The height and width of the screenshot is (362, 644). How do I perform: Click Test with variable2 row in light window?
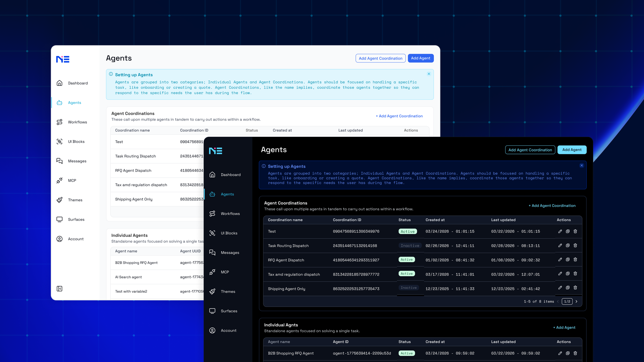[x=157, y=291]
